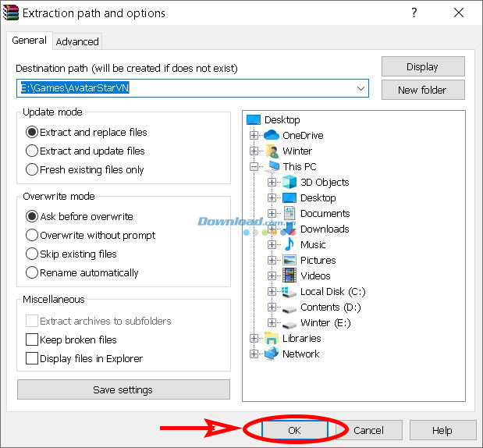Switch to the General tab
Viewport: 483px width, 448px height.
pos(30,41)
